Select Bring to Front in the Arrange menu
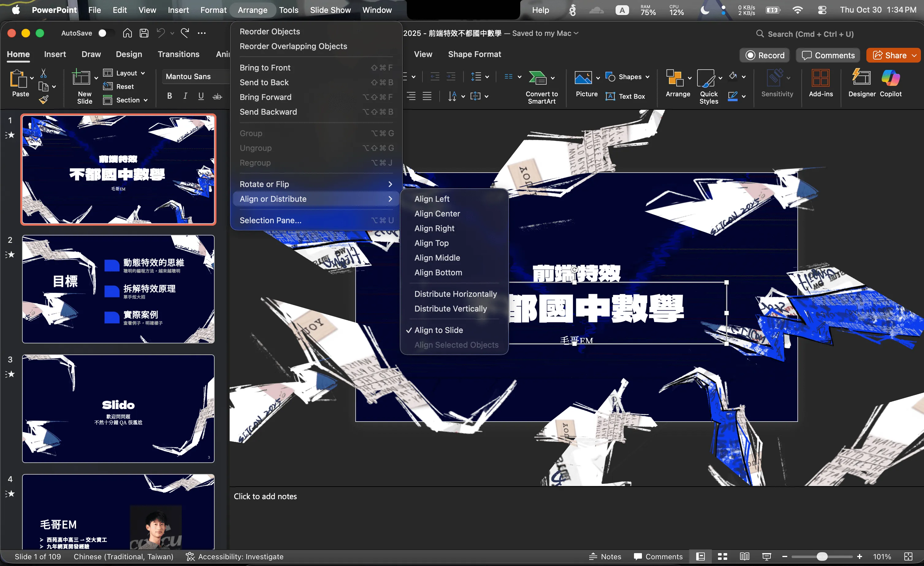 click(265, 67)
